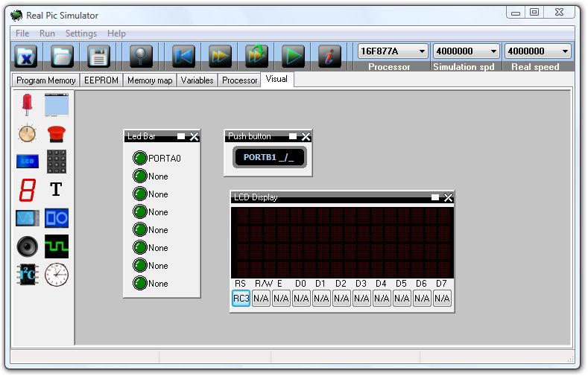Add the red push button component

pos(57,134)
